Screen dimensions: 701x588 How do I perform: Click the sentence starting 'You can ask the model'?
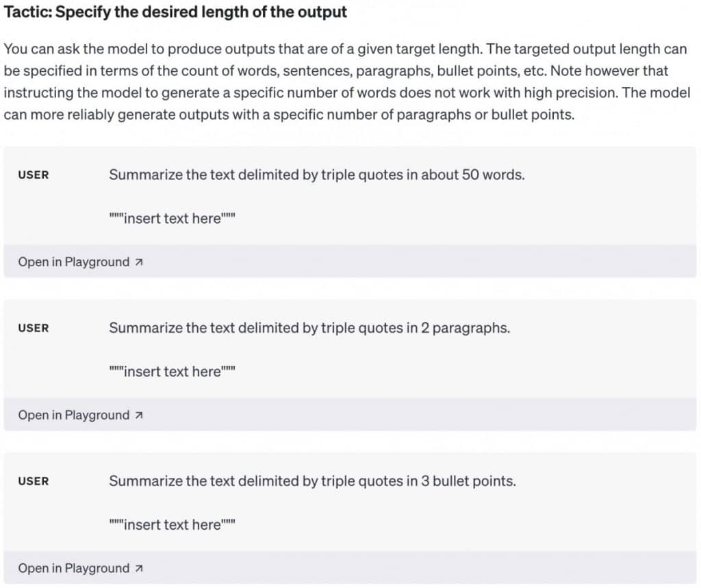(x=243, y=49)
